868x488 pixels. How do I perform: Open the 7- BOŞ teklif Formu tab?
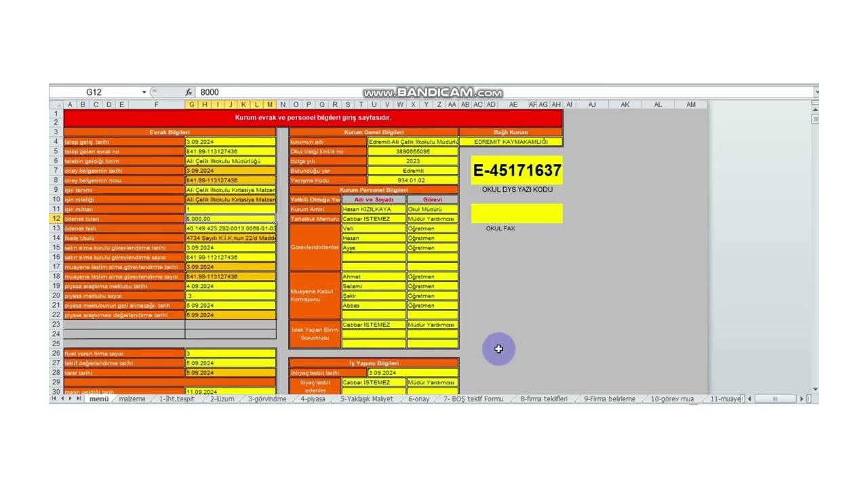[473, 399]
